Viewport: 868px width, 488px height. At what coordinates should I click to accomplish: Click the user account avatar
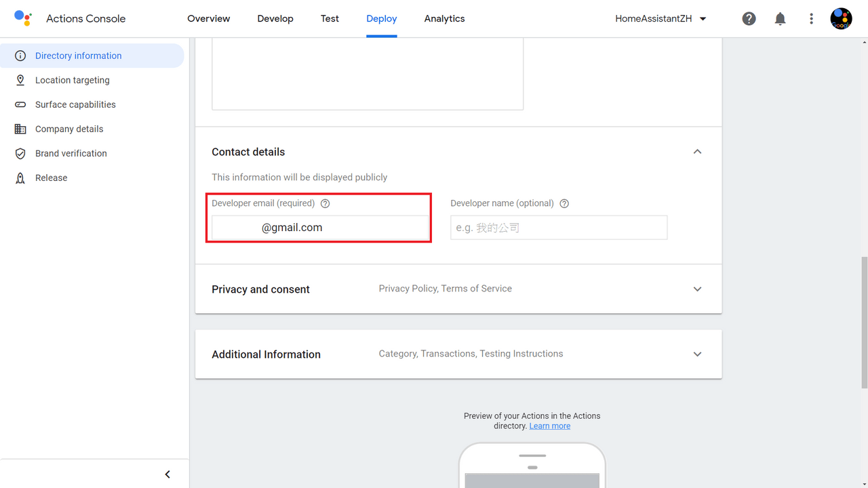841,18
